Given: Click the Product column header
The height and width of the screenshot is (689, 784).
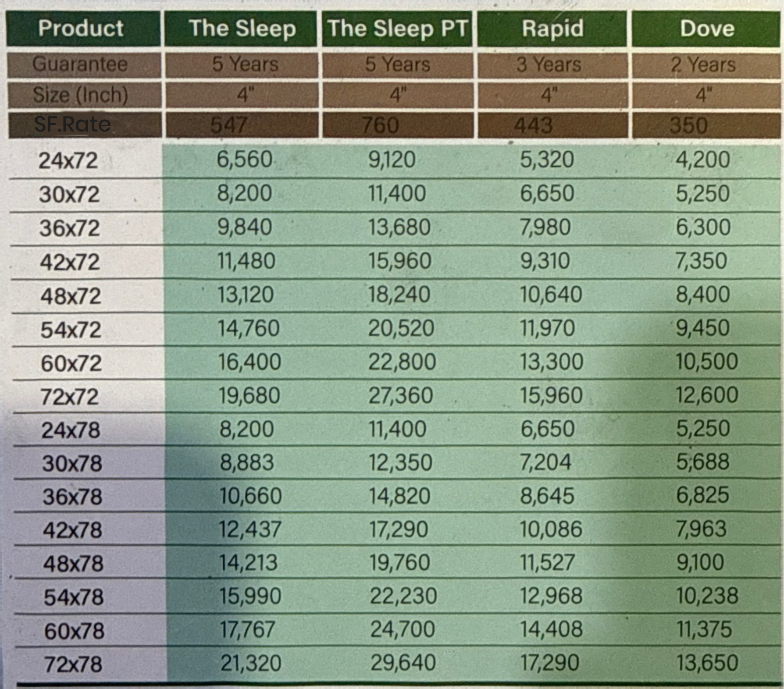Looking at the screenshot, I should (x=81, y=28).
